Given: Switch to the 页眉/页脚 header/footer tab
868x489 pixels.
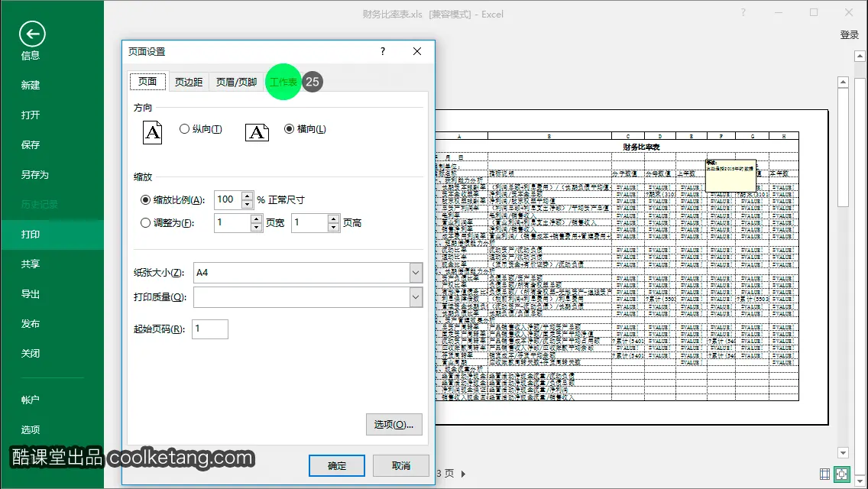Looking at the screenshot, I should click(x=236, y=82).
